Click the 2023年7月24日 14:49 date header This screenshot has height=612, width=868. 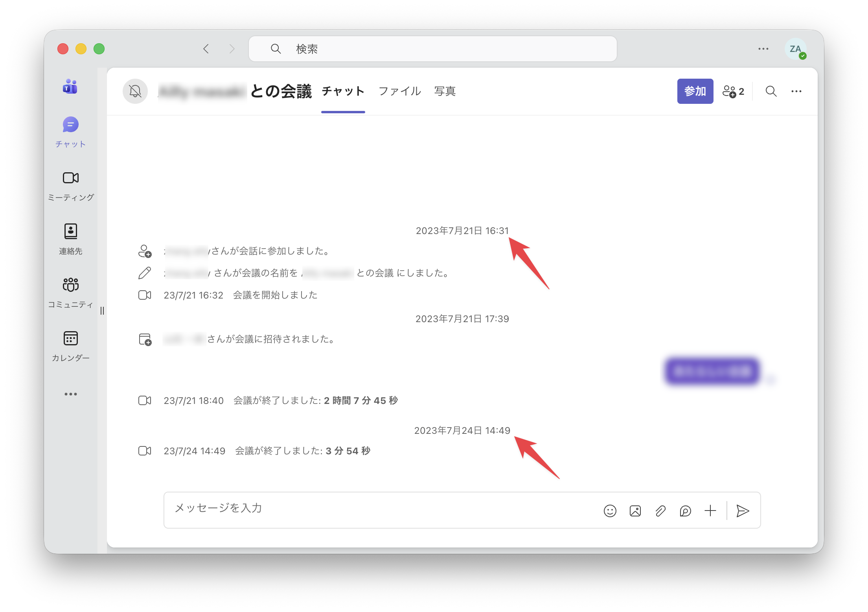(462, 431)
